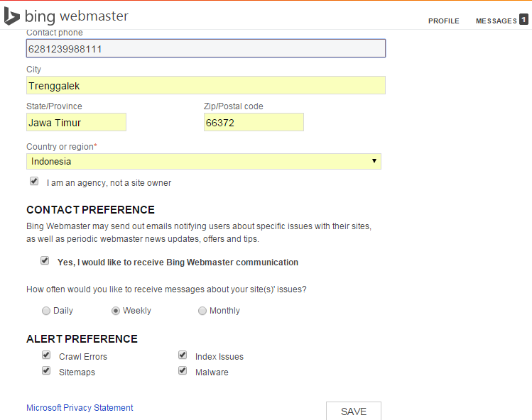
Task: Open the PROFILE menu
Action: pos(443,21)
